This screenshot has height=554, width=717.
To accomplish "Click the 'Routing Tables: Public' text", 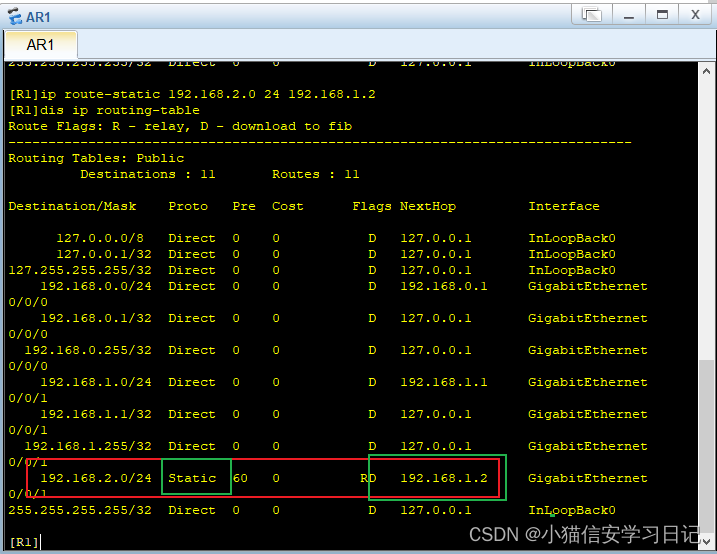I will click(x=96, y=158).
